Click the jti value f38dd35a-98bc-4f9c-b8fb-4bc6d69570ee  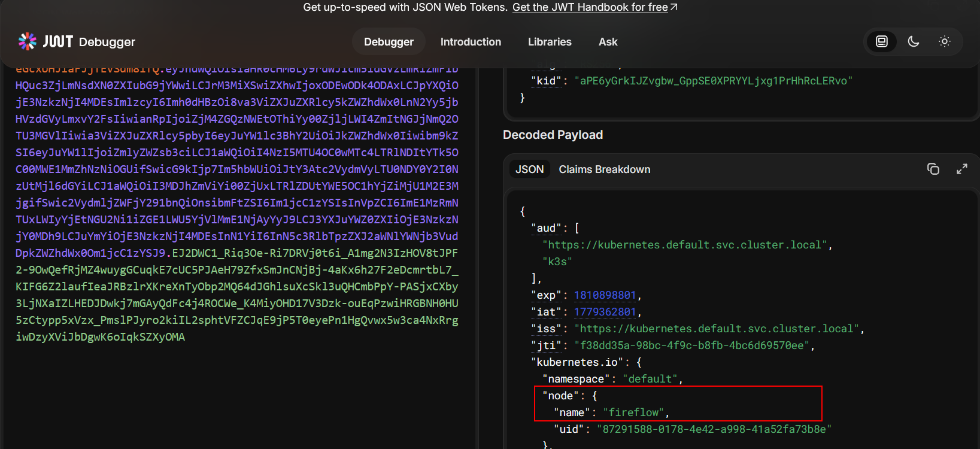tap(691, 345)
